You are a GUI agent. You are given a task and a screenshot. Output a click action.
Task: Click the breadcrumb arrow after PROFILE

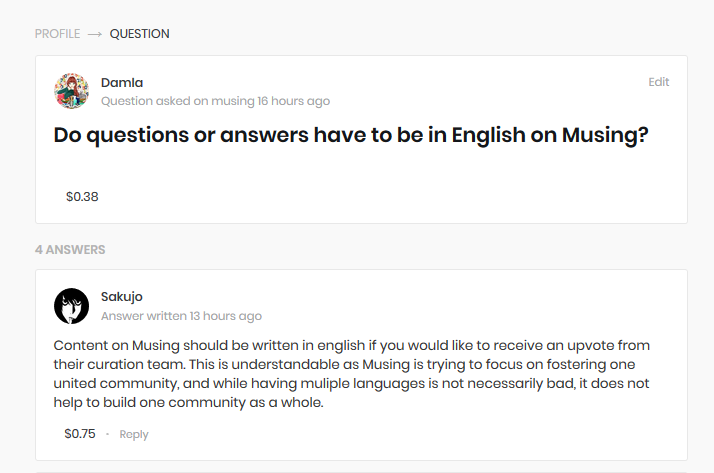[x=95, y=34]
